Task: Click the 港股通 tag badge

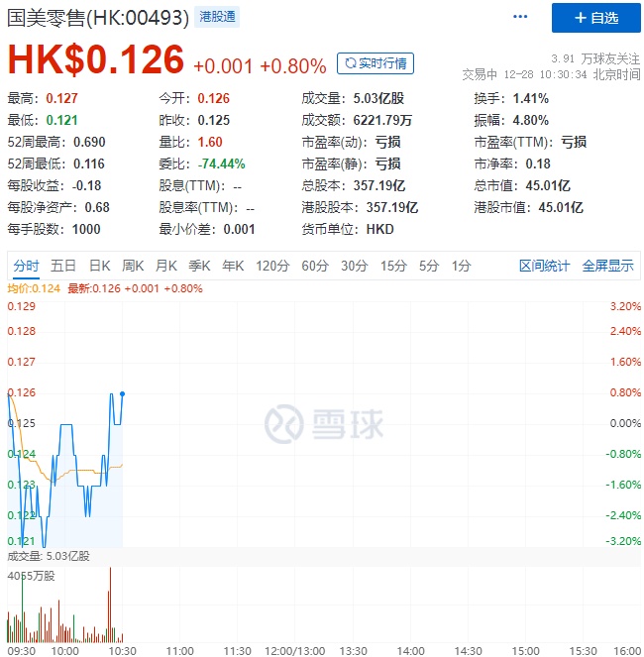Action: point(217,17)
